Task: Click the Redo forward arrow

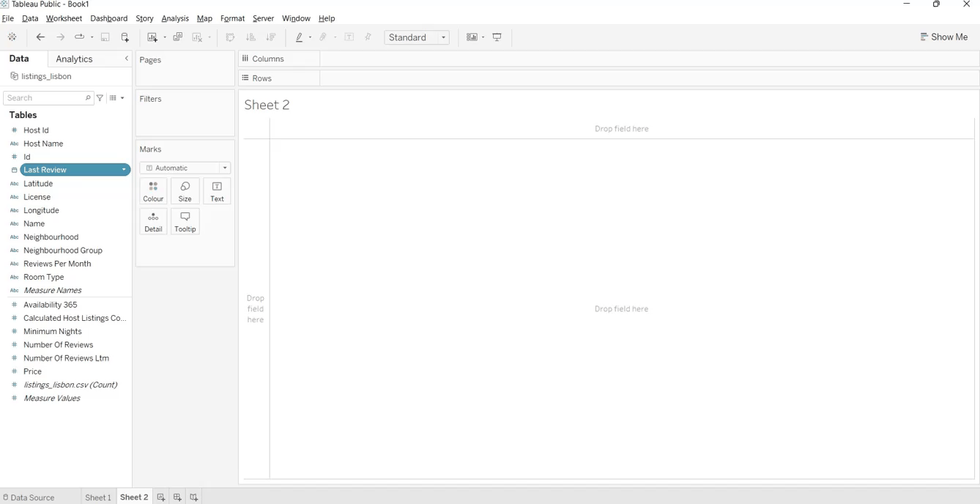Action: point(61,37)
